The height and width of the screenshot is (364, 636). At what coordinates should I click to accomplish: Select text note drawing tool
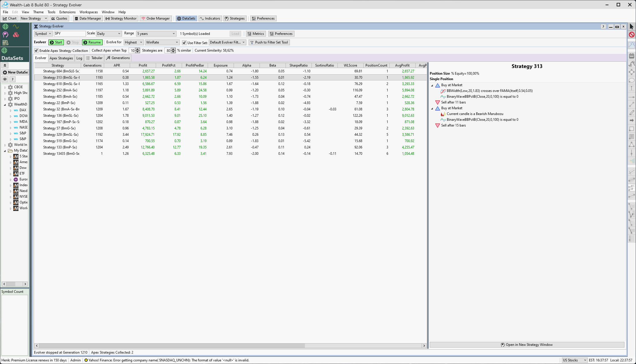pyautogui.click(x=631, y=137)
